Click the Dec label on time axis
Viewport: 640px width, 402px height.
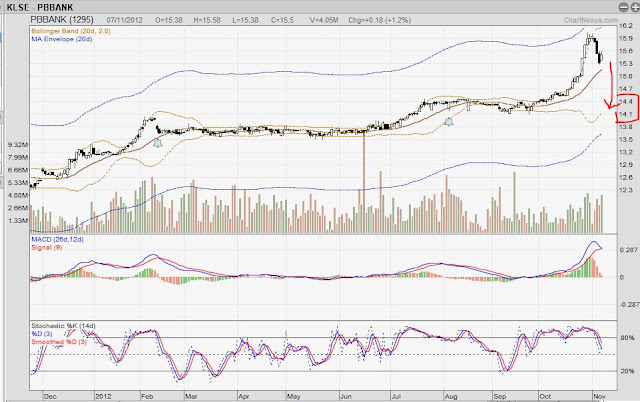coord(50,397)
